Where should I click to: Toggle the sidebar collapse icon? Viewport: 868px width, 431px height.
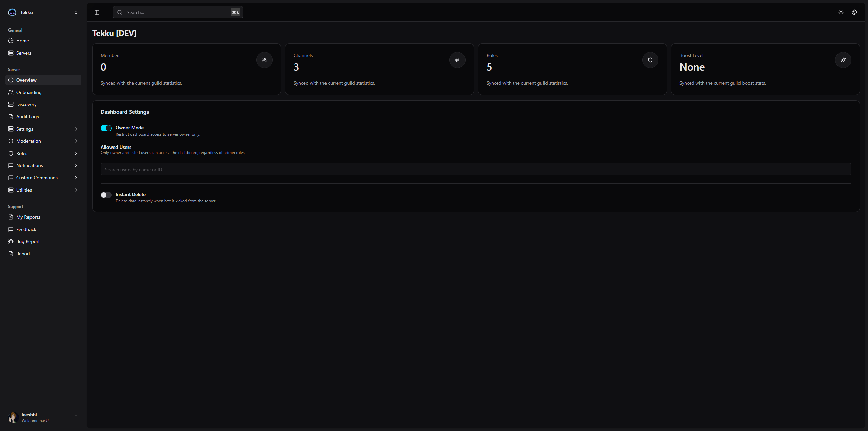(x=97, y=12)
